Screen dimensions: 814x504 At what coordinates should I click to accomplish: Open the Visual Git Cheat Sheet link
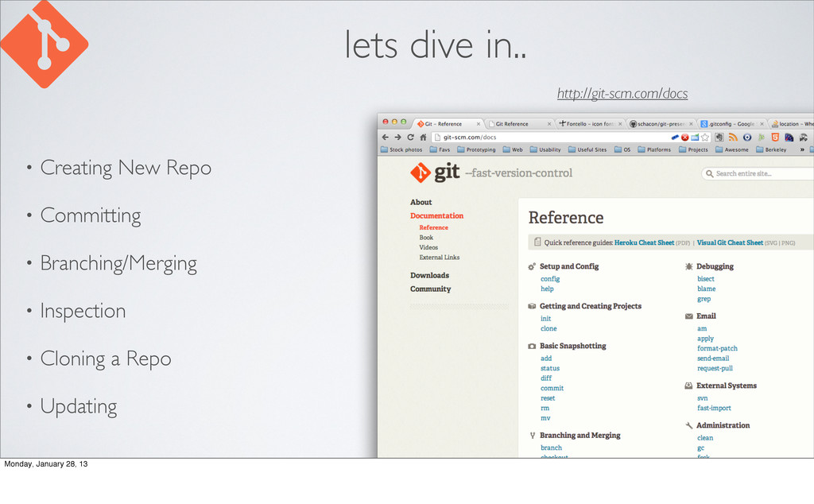pyautogui.click(x=730, y=242)
